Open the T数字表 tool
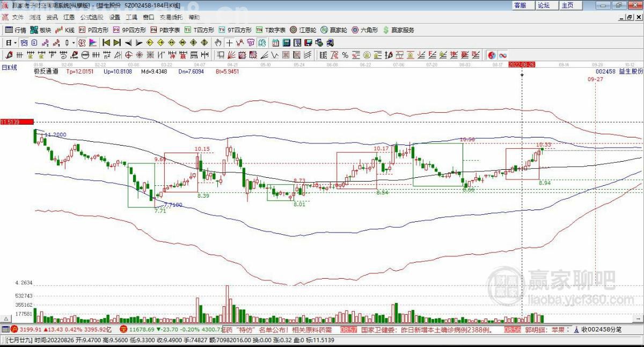The image size is (644, 347). coord(270,30)
